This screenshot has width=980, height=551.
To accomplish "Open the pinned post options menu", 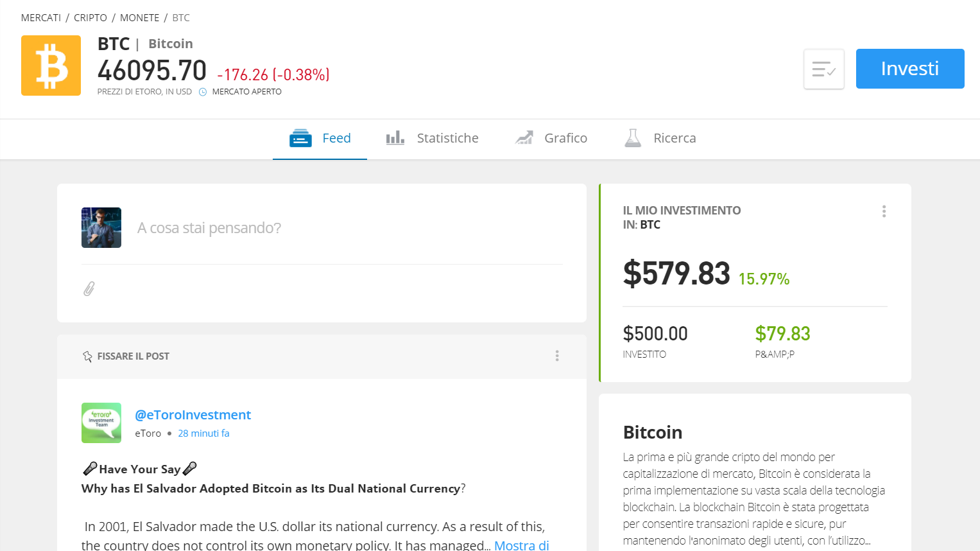I will click(557, 356).
